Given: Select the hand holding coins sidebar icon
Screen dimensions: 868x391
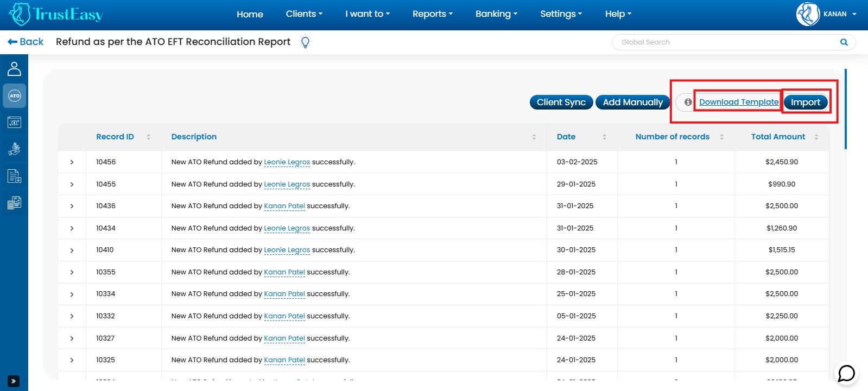Looking at the screenshot, I should [14, 149].
